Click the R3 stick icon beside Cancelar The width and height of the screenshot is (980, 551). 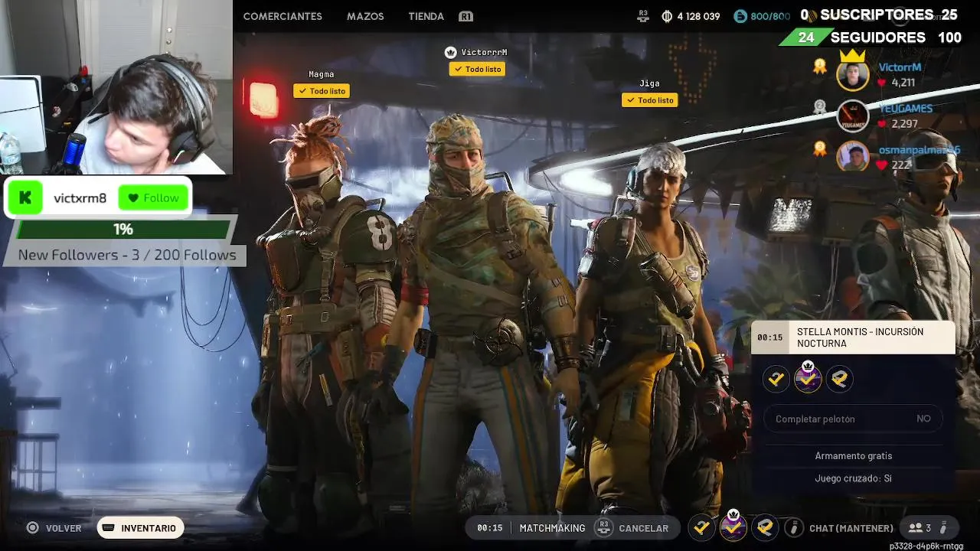[603, 528]
